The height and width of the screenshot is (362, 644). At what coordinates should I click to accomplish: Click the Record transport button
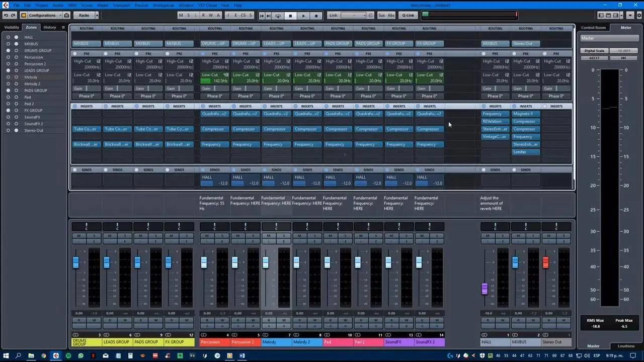pos(316,16)
